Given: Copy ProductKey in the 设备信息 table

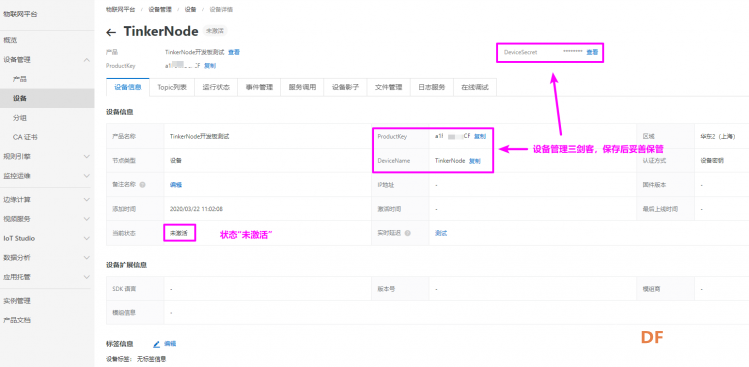Looking at the screenshot, I should click(480, 136).
